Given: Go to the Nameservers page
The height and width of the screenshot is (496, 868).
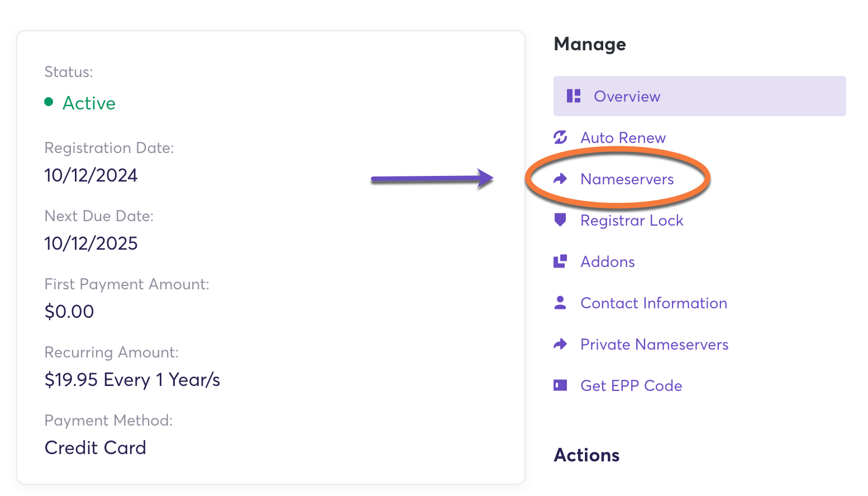Looking at the screenshot, I should 627,179.
